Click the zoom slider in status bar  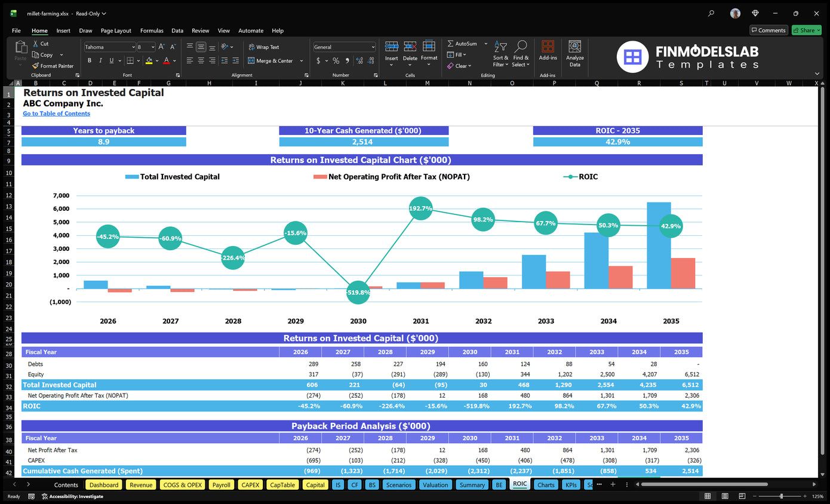pos(781,496)
